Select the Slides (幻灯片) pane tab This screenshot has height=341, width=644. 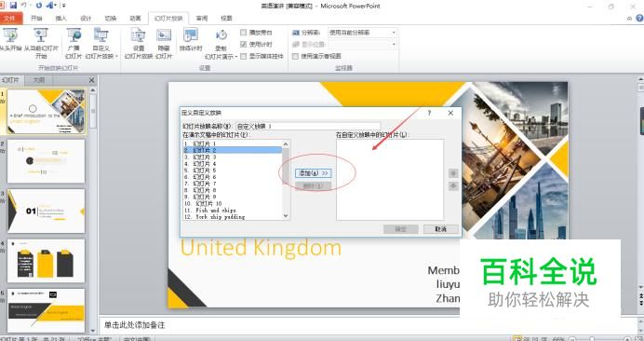(11, 80)
